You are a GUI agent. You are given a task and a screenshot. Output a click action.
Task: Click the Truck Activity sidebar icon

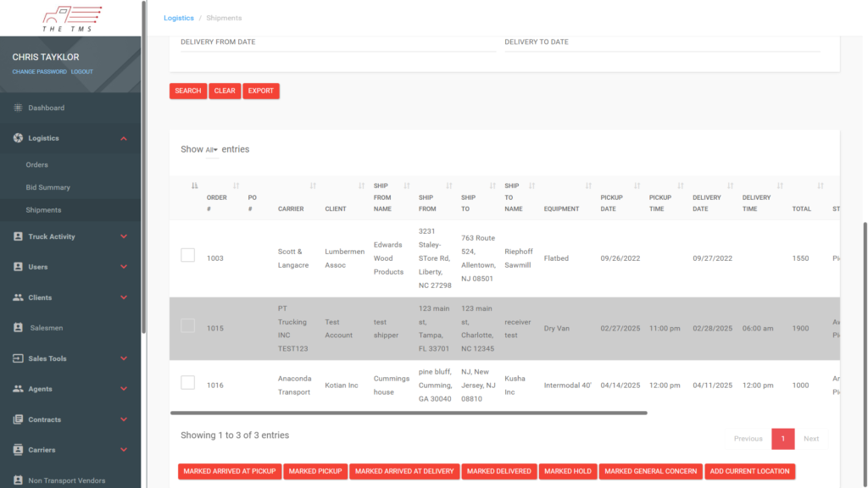pos(18,236)
